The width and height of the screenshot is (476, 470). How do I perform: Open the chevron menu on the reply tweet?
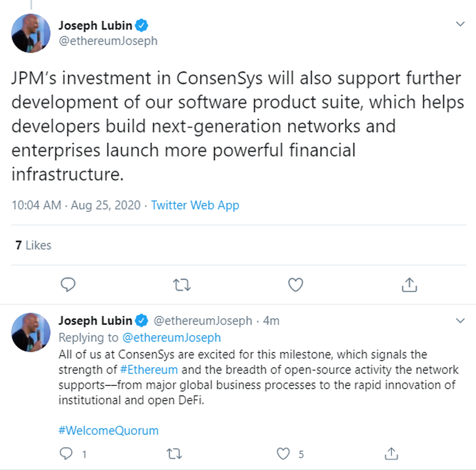[460, 320]
